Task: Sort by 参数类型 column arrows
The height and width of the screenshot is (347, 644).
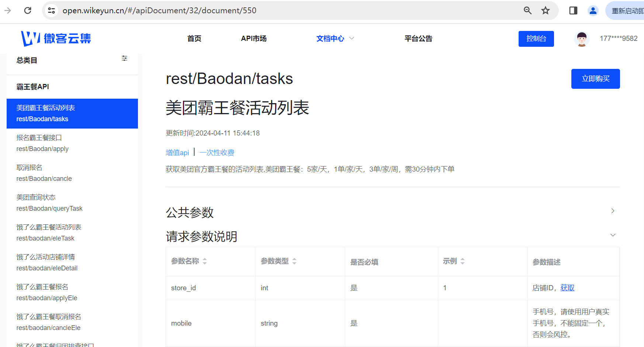Action: [294, 261]
